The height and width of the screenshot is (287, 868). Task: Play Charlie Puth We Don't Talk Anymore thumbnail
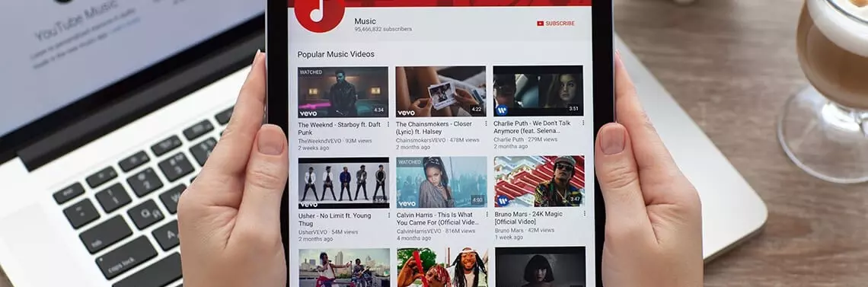click(x=538, y=91)
